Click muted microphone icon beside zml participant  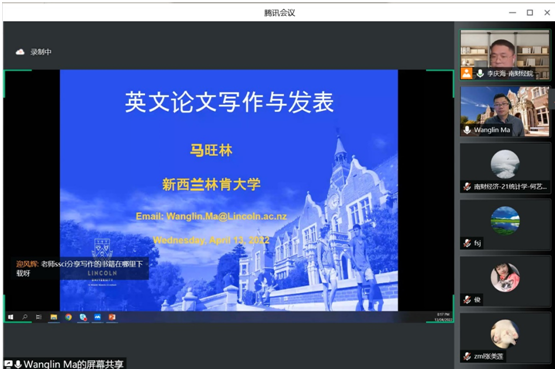[x=467, y=356]
